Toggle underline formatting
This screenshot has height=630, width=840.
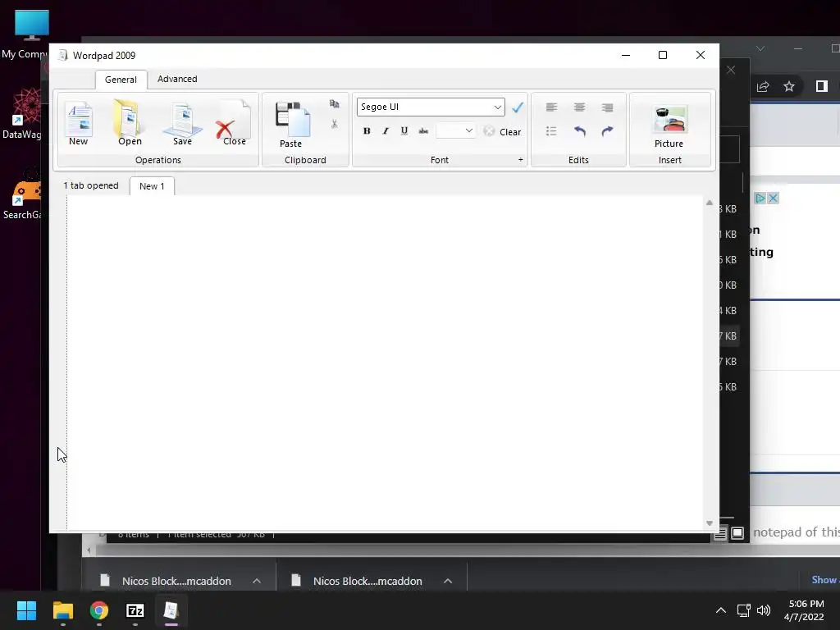(404, 131)
